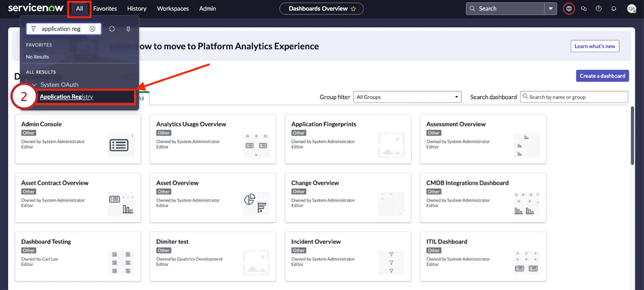Open the globe scope selector icon
This screenshot has width=644, height=290.
tap(569, 8)
